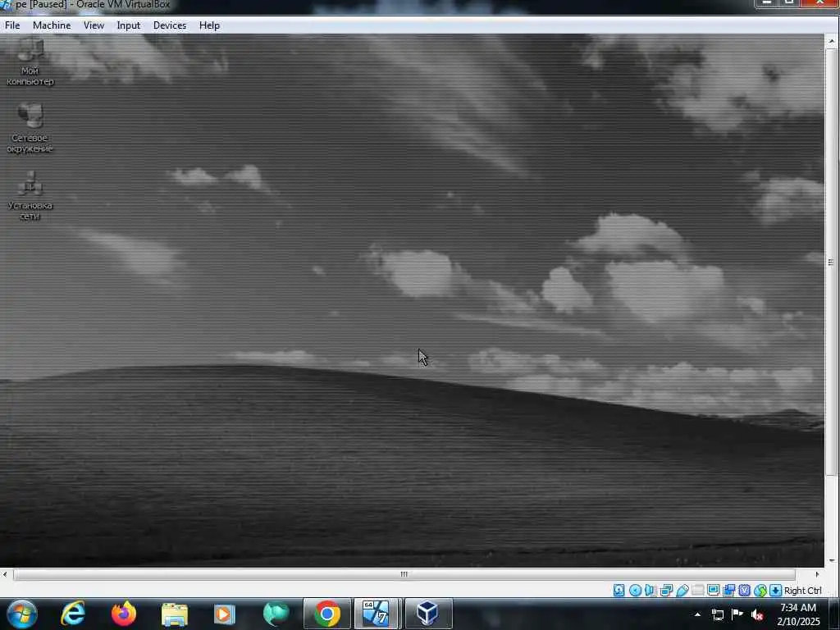Select the Установка сети desktop icon
840x630 pixels.
(30, 195)
